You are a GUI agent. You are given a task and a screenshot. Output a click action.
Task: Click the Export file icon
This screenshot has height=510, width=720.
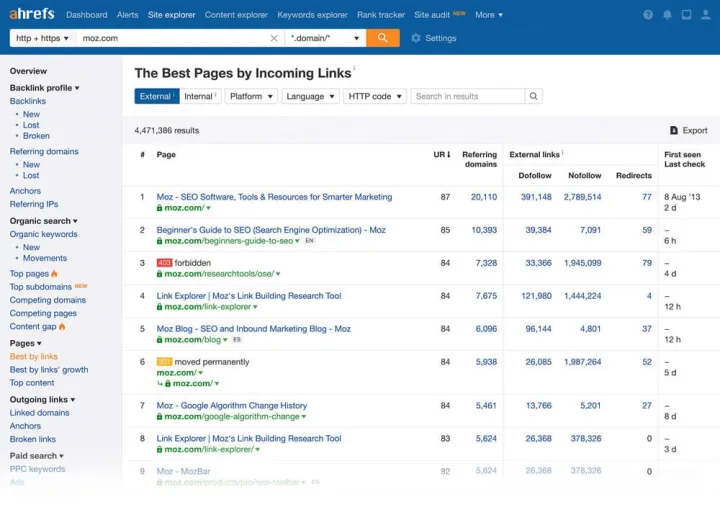(674, 130)
